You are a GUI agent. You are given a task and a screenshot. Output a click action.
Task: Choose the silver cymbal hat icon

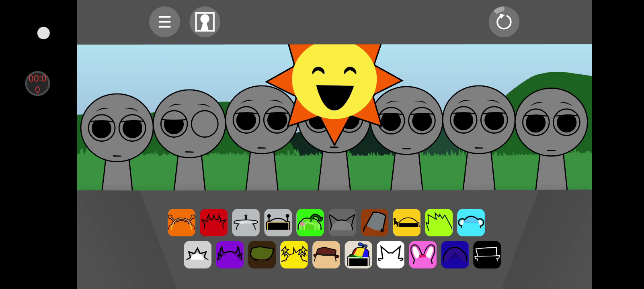[246, 222]
